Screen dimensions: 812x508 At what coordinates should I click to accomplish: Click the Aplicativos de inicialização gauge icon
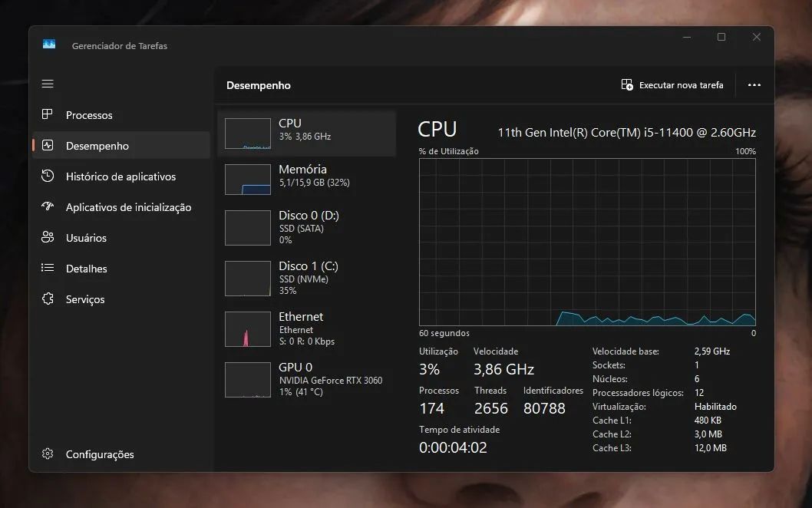pyautogui.click(x=48, y=206)
